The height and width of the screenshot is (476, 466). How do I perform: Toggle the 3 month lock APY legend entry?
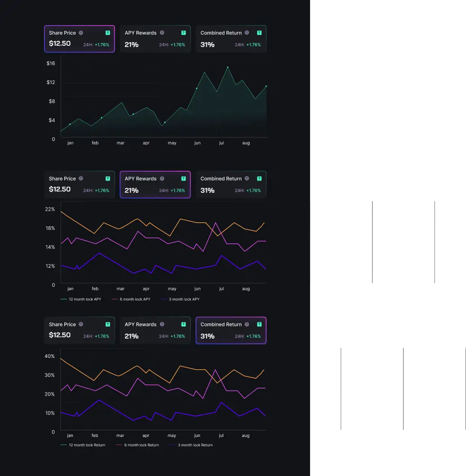[180, 300]
